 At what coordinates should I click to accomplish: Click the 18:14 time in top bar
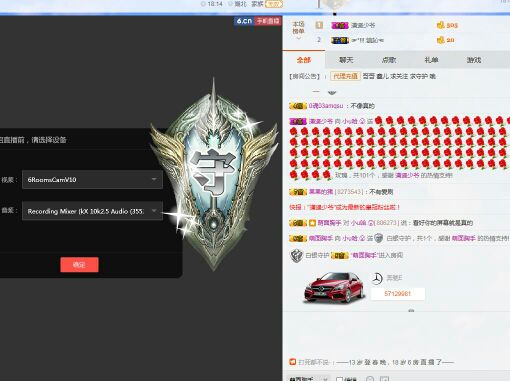click(x=215, y=4)
